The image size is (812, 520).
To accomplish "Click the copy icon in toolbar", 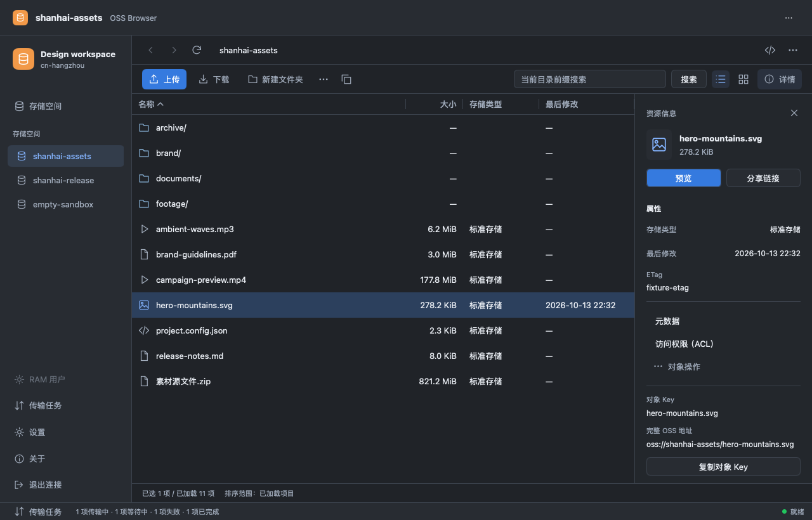I will 346,79.
